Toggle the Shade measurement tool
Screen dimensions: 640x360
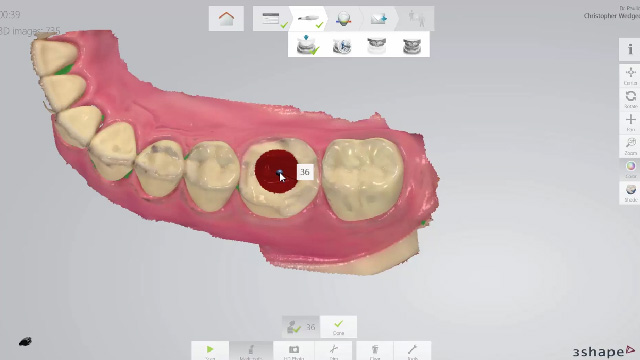(x=630, y=193)
